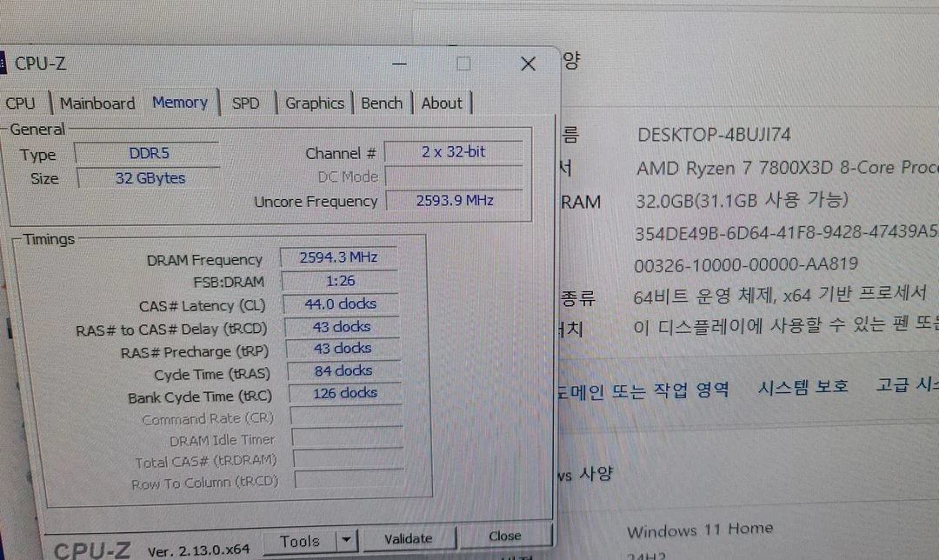Screen dimensions: 939x560
Task: Click the empty Total CAS# (tRDRAM) field
Action: [349, 459]
